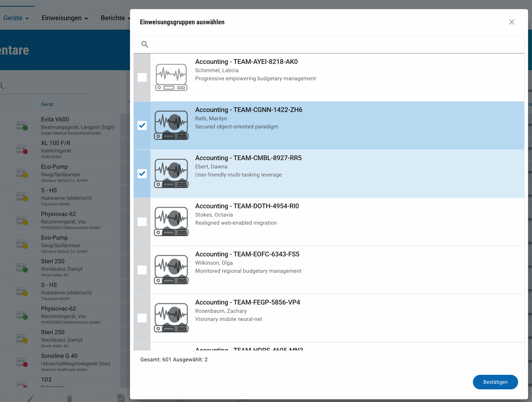Click group icon for TEAM-FEGP-5856-VP4
Image resolution: width=532 pixels, height=402 pixels.
171,318
